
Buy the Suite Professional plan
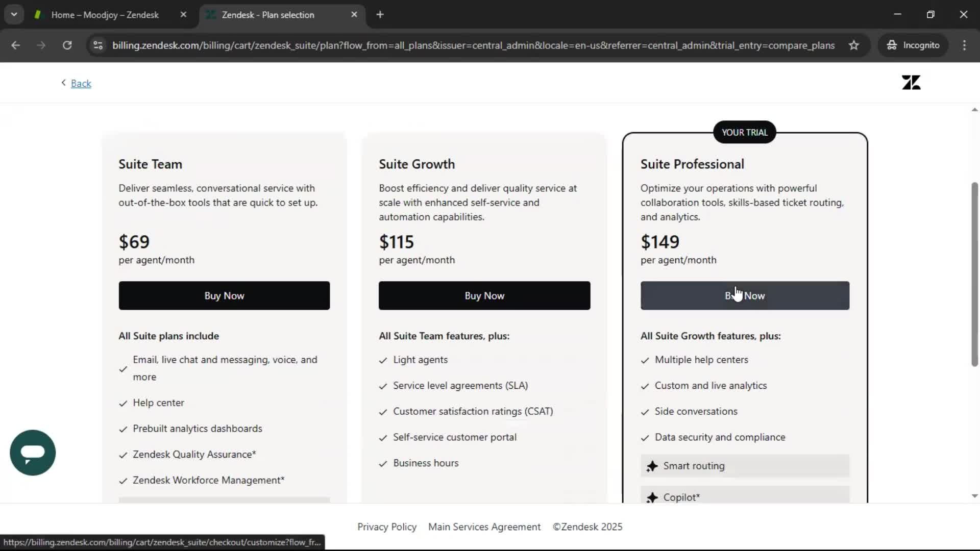745,295
